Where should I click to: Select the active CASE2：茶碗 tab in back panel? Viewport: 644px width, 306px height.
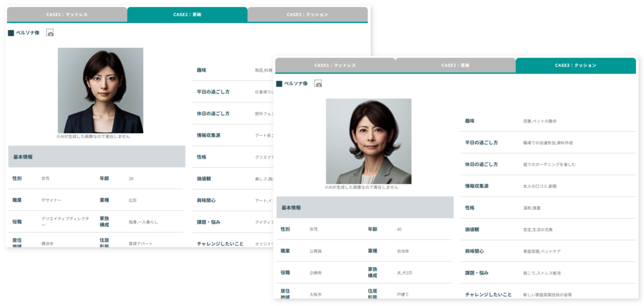187,14
